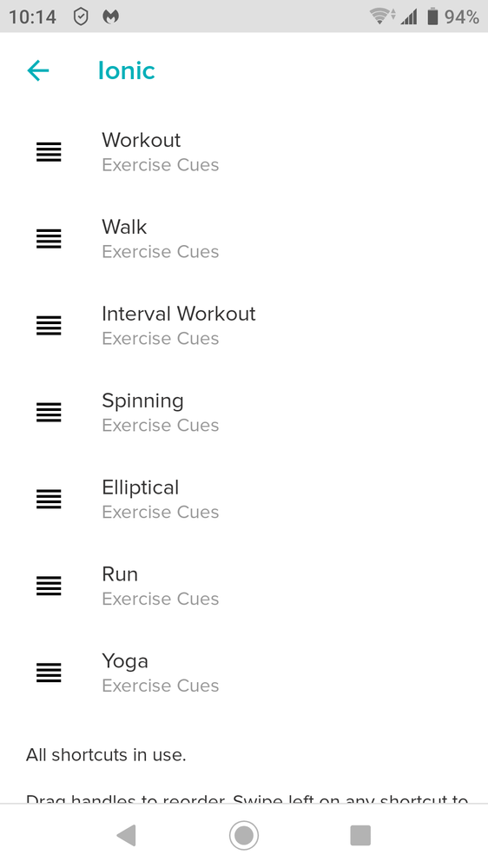Screen dimensions: 488x868
Task: Open the Run exercise shortcut
Action: coord(244,586)
